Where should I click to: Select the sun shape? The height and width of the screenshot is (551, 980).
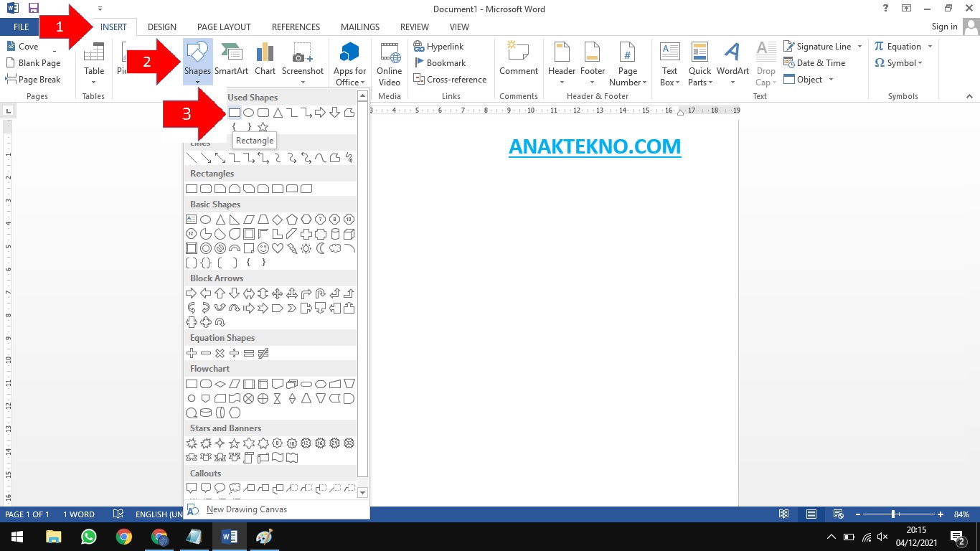[x=306, y=248]
